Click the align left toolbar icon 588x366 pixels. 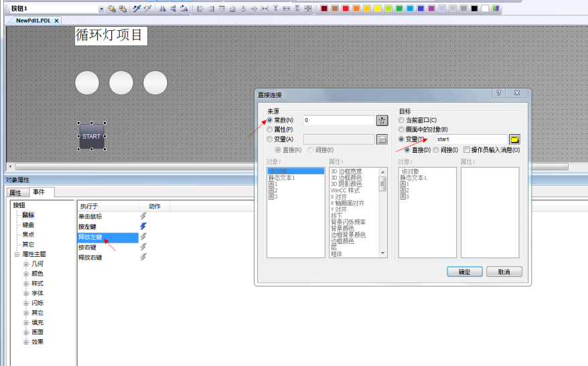point(200,9)
